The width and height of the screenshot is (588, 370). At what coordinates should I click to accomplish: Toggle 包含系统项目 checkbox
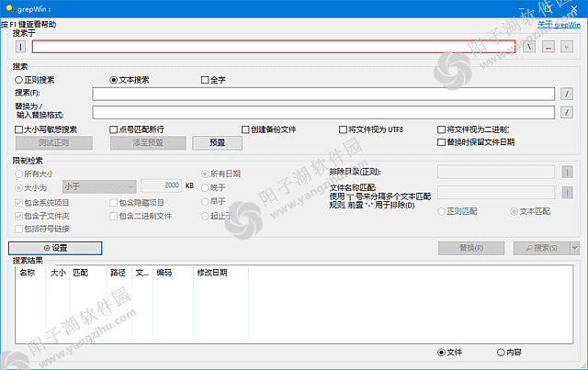[42, 203]
